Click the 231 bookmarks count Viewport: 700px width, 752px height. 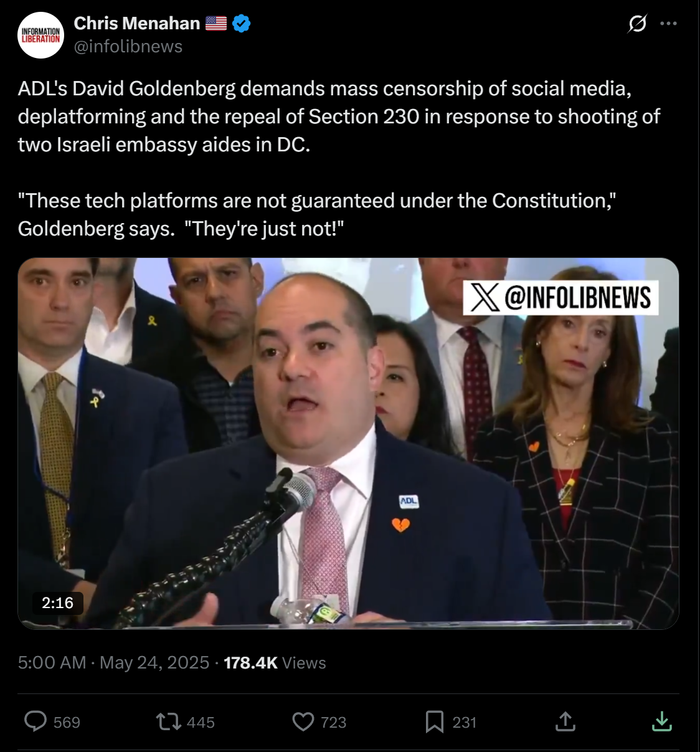pos(464,723)
